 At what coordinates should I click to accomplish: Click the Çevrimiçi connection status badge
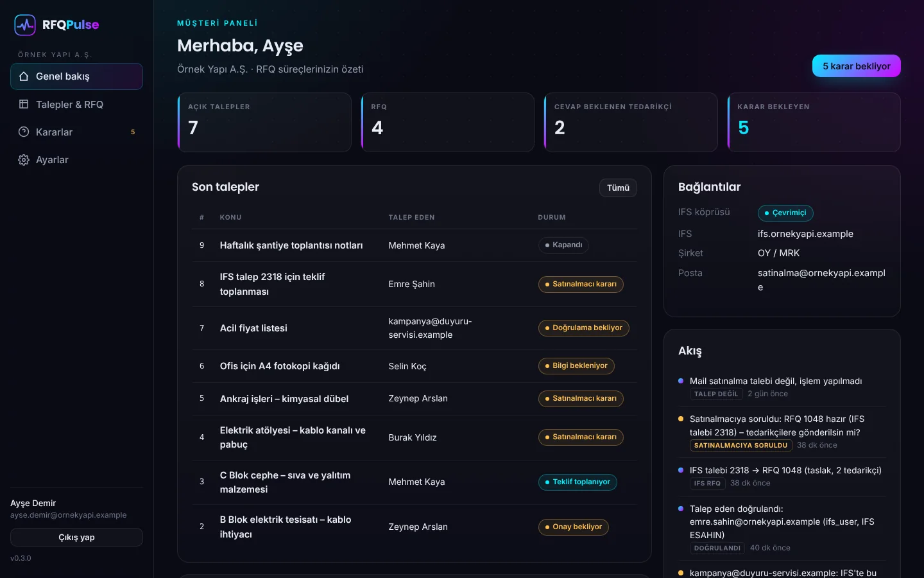[x=785, y=213]
